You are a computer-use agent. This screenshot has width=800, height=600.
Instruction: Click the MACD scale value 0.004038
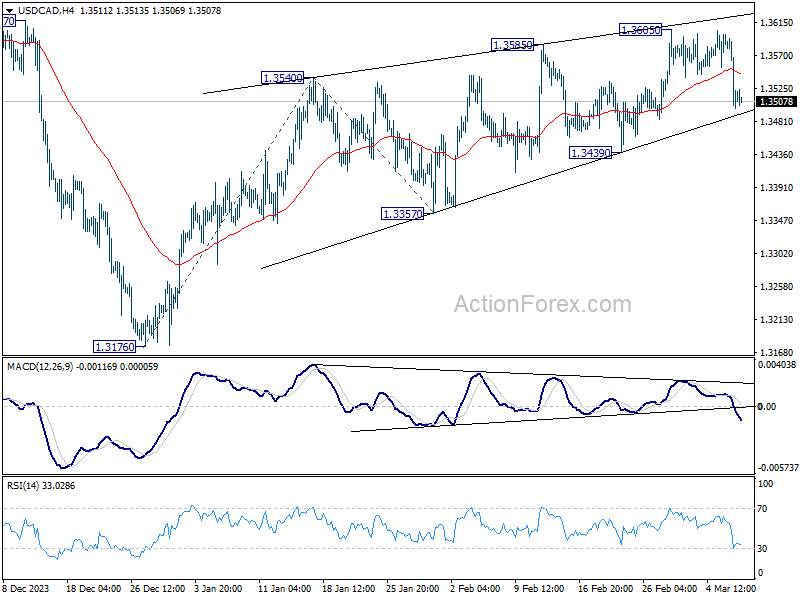[777, 365]
